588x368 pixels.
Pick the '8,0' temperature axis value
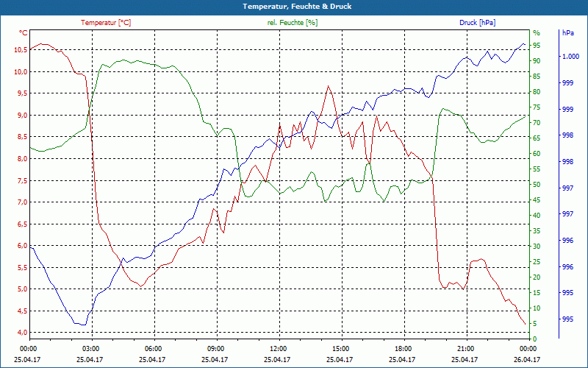[x=23, y=159]
